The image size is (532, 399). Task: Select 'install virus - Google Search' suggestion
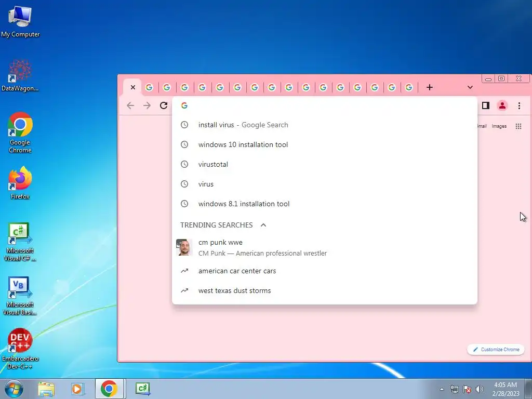[325, 125]
